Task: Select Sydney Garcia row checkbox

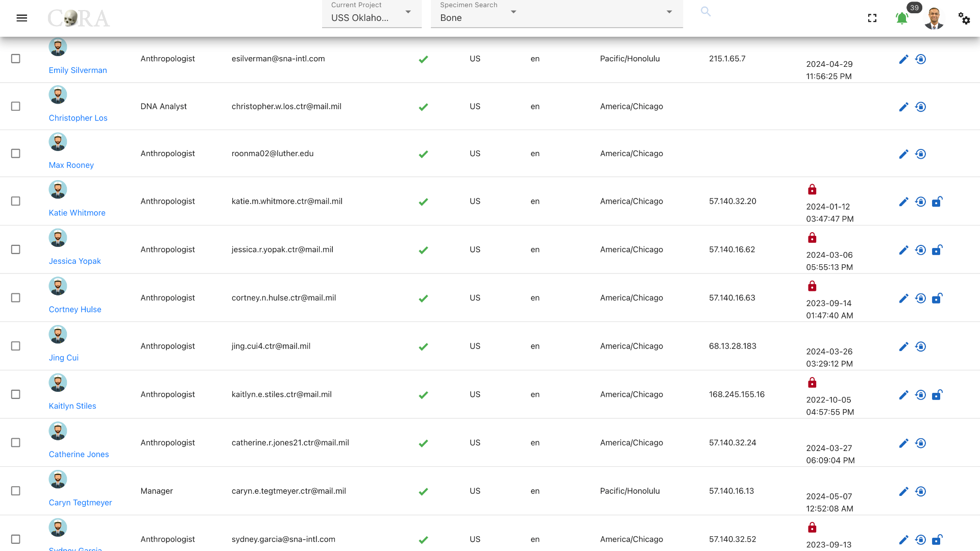Action: click(16, 539)
